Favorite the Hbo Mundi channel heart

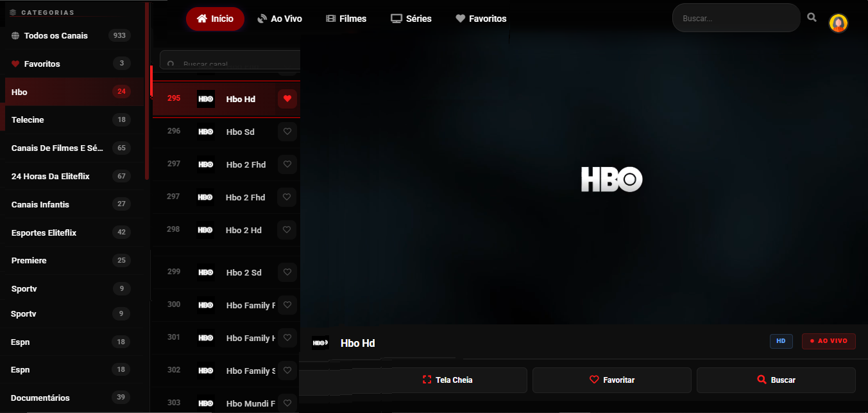click(x=287, y=403)
